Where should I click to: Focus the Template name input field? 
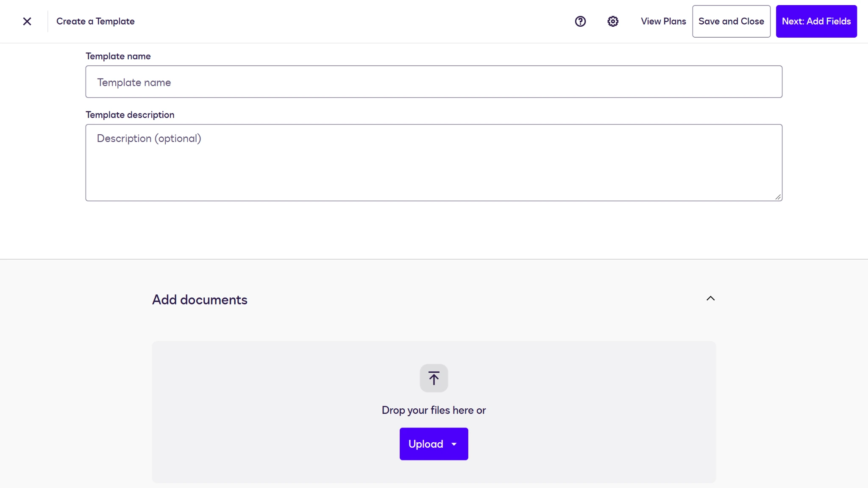(434, 82)
